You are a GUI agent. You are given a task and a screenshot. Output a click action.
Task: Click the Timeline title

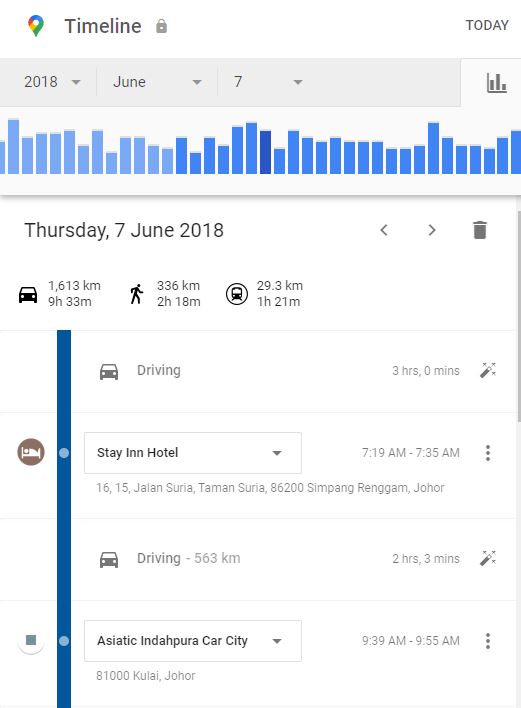(102, 26)
